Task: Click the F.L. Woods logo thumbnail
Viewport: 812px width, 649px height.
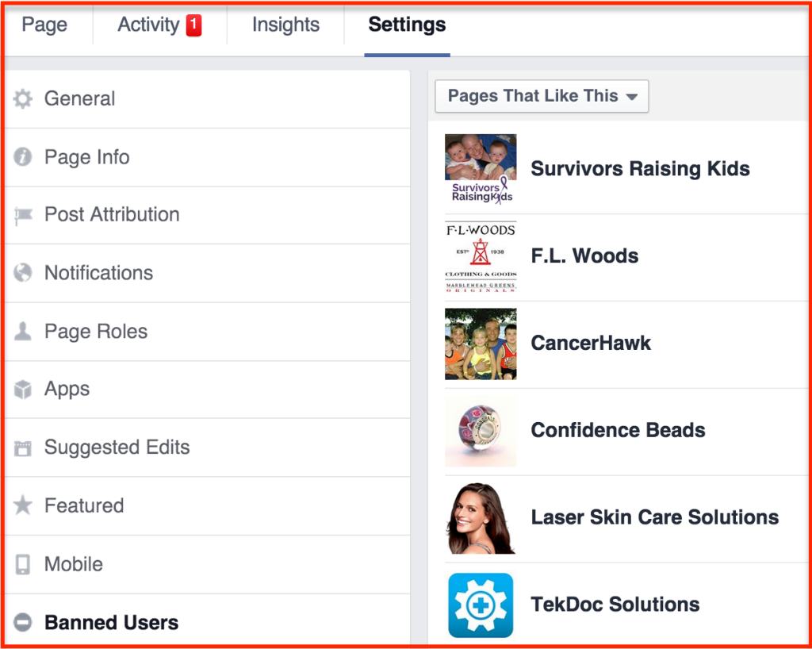Action: [481, 257]
